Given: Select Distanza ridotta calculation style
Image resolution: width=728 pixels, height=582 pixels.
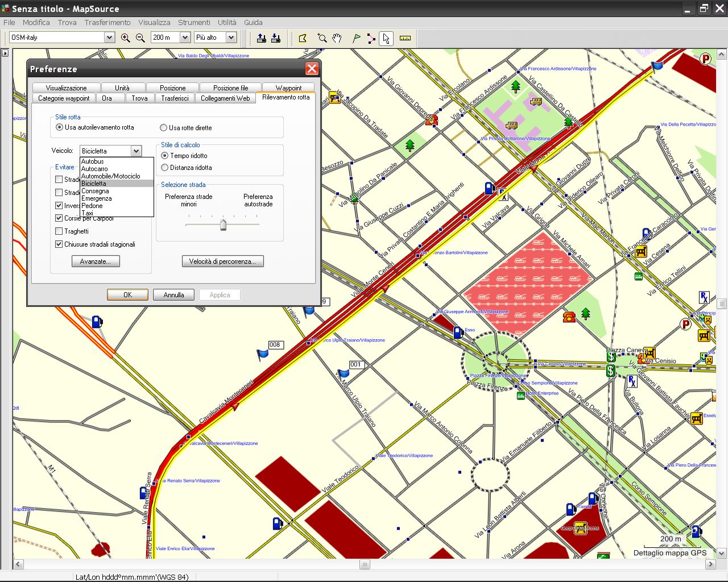Looking at the screenshot, I should [x=165, y=168].
